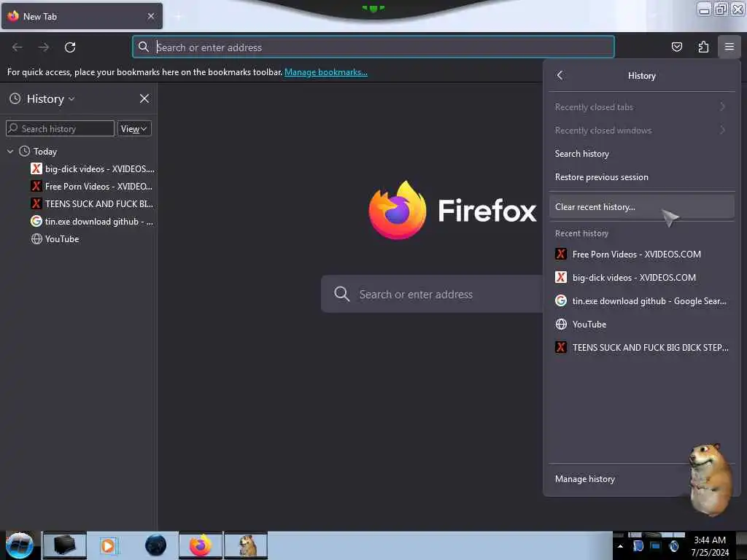
Task: Select the Today folder row in sidebar
Action: coord(79,152)
